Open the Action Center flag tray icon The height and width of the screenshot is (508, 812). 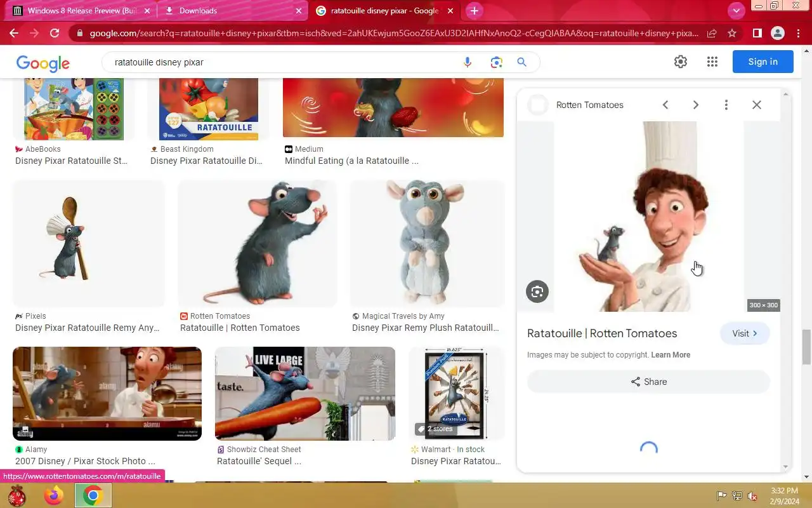coord(722,496)
